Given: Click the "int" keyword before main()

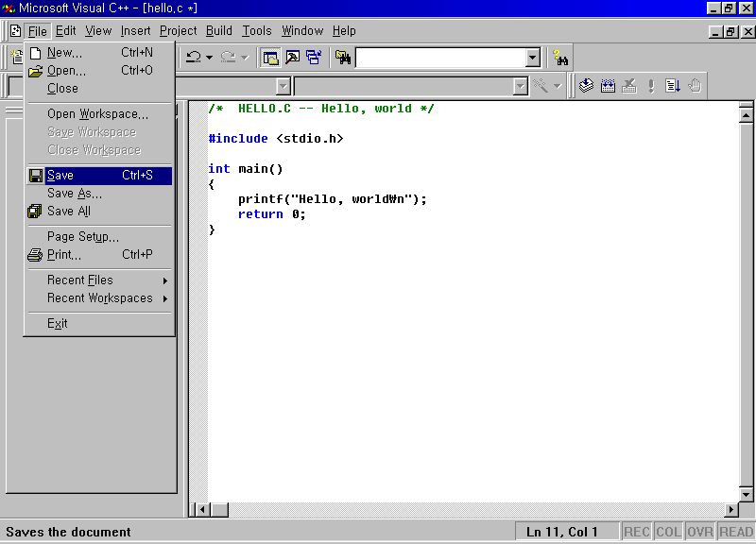Looking at the screenshot, I should point(219,169).
